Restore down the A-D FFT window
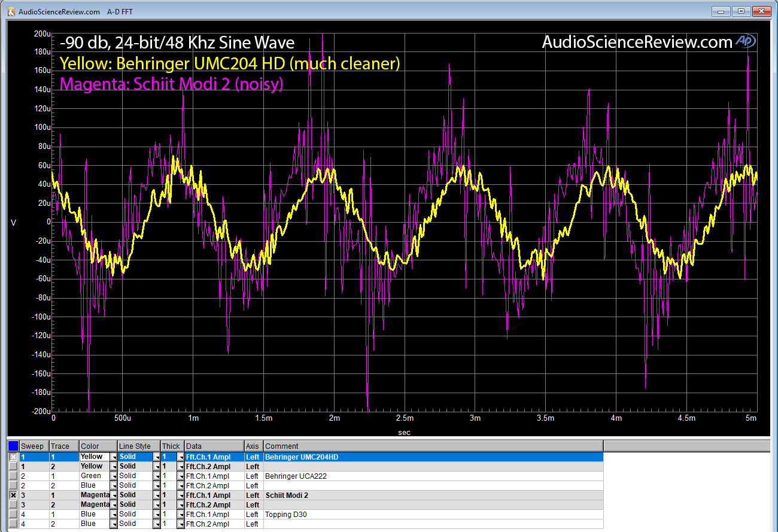Image resolution: width=778 pixels, height=532 pixels. click(741, 11)
